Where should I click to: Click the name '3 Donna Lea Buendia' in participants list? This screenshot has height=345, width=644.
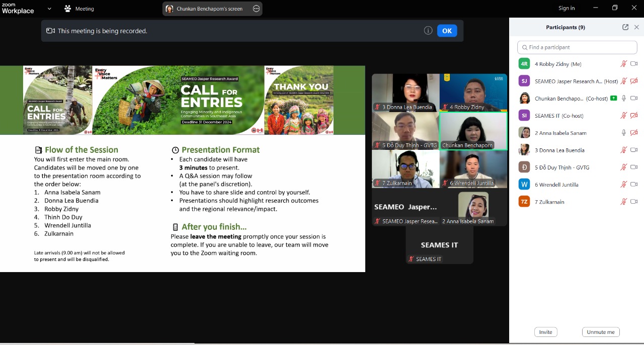pos(559,150)
